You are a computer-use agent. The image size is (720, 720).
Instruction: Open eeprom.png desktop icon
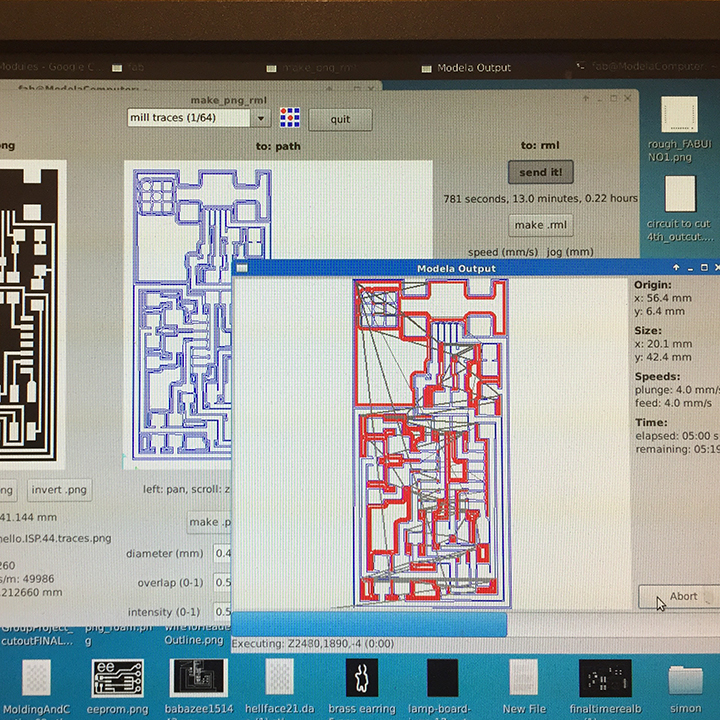pyautogui.click(x=118, y=687)
